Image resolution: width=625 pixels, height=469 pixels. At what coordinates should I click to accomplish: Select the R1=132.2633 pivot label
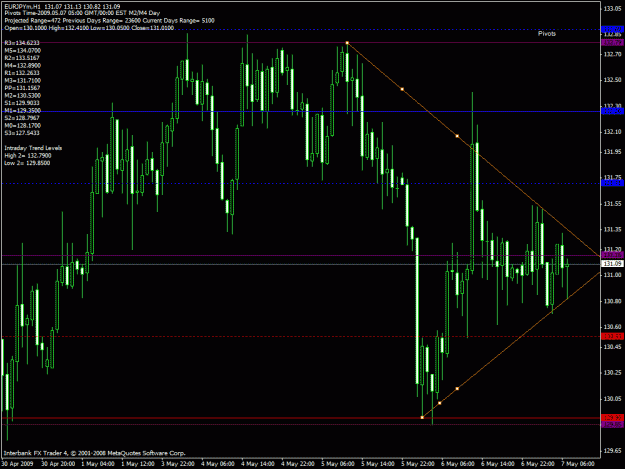point(22,73)
